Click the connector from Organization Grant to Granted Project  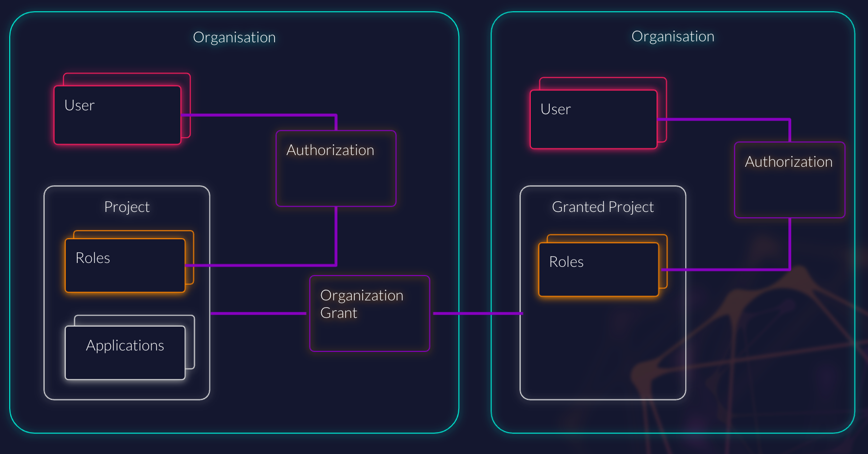click(476, 314)
